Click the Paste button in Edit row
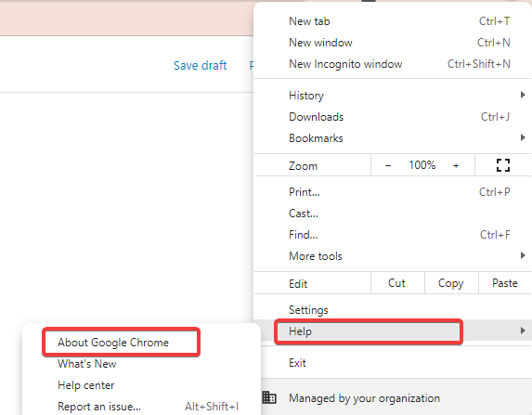The width and height of the screenshot is (532, 415). pyautogui.click(x=505, y=283)
